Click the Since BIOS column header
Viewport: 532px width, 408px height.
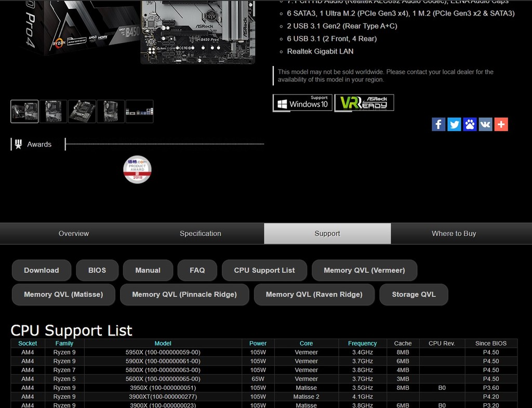coord(491,344)
